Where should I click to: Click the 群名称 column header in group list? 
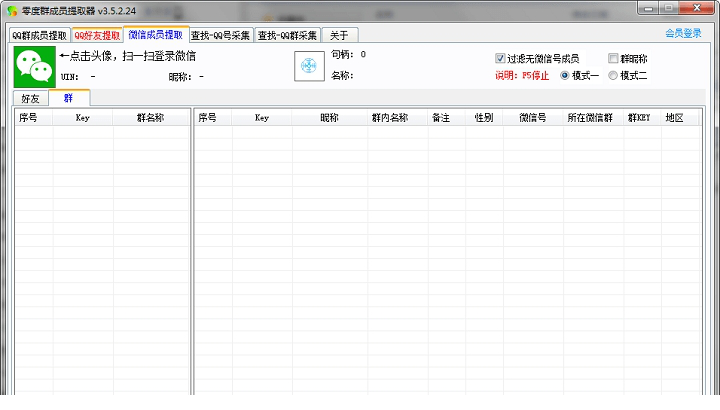[151, 118]
